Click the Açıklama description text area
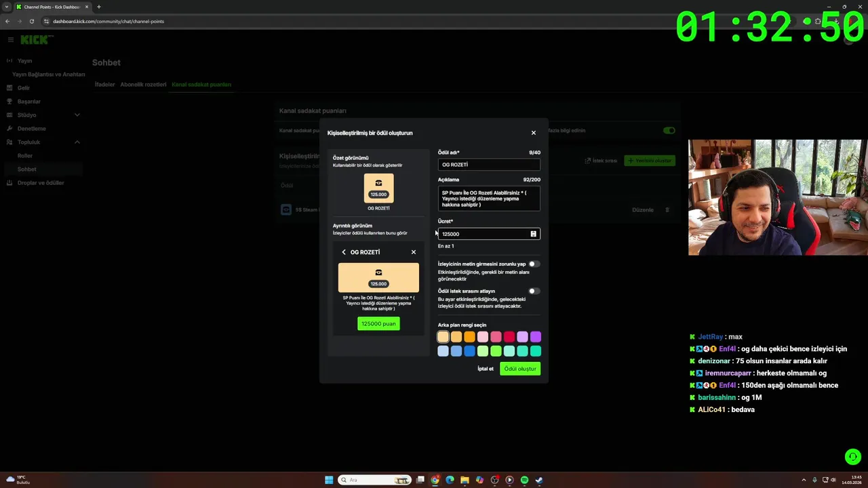Screen dimensions: 868x488 pos(489,199)
